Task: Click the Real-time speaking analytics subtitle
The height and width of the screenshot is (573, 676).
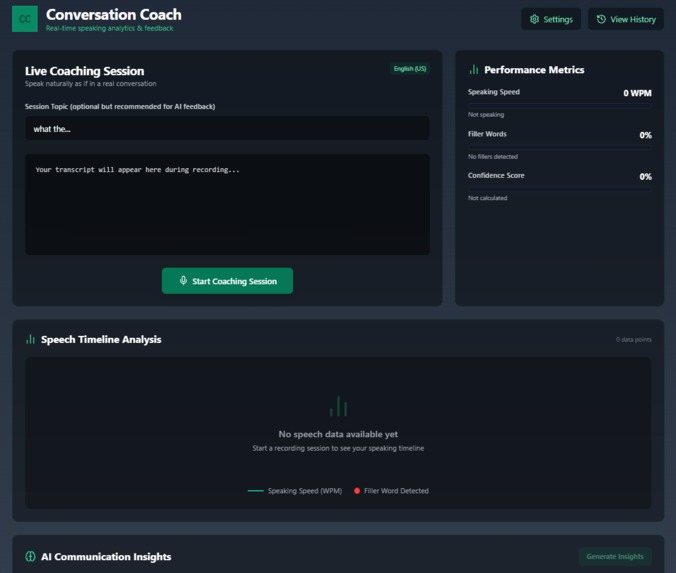Action: (110, 28)
